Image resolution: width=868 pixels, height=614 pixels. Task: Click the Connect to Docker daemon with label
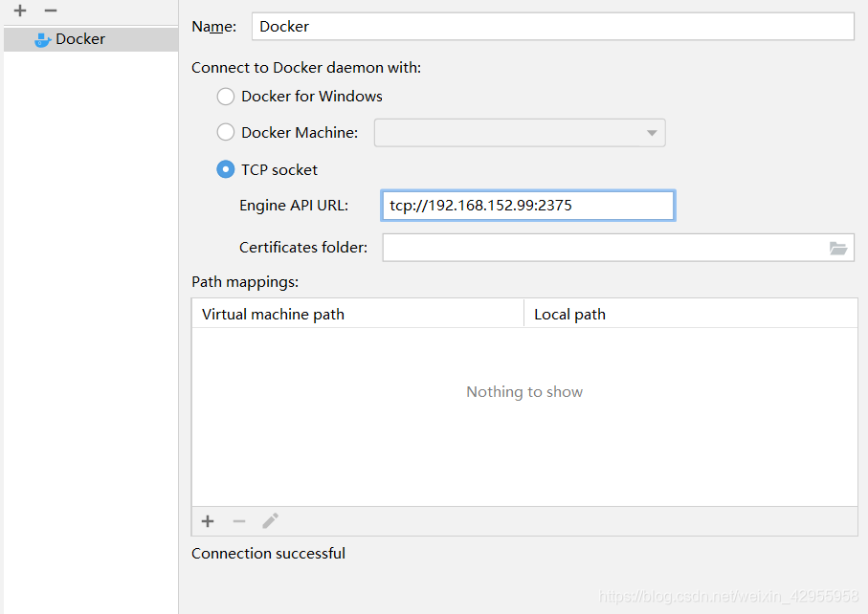click(306, 68)
